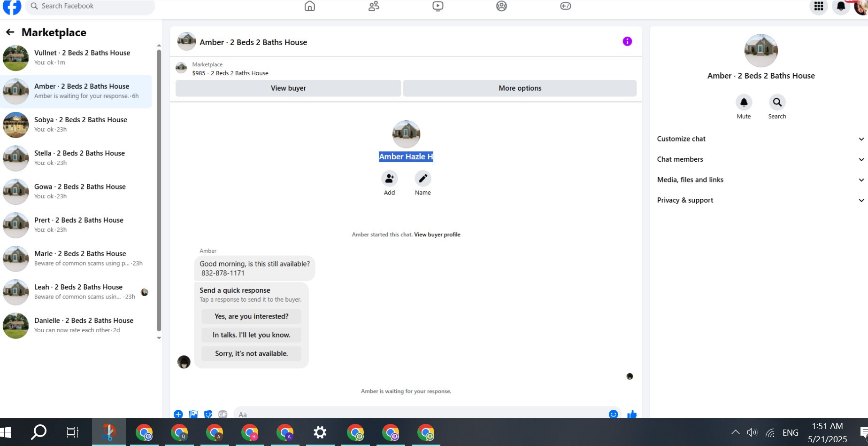Mute the conversation with the bell icon
Viewport: 868px width, 446px height.
coord(744,102)
